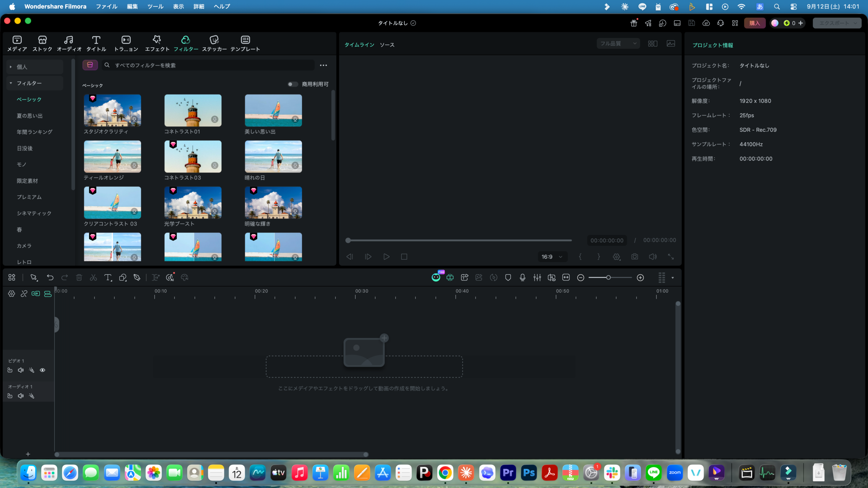Screen dimensions: 868x488
Task: Click the delete trash icon in timeline toolbar
Action: pyautogui.click(x=79, y=278)
